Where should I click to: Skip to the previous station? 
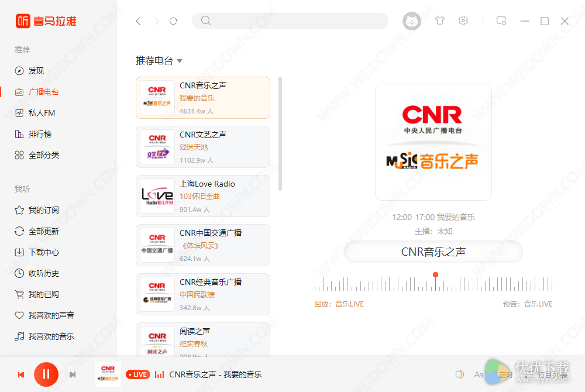(21, 374)
